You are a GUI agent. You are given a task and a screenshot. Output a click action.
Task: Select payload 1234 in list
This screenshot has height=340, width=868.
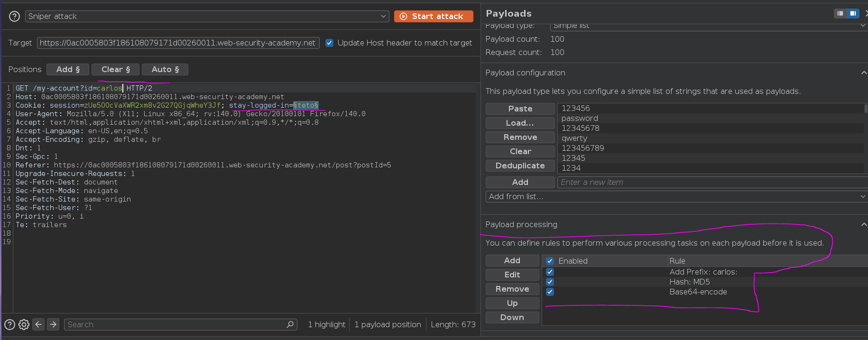tap(711, 168)
